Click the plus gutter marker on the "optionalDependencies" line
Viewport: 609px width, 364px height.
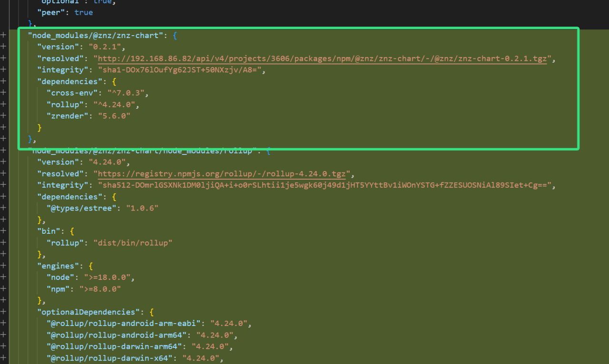pyautogui.click(x=3, y=312)
